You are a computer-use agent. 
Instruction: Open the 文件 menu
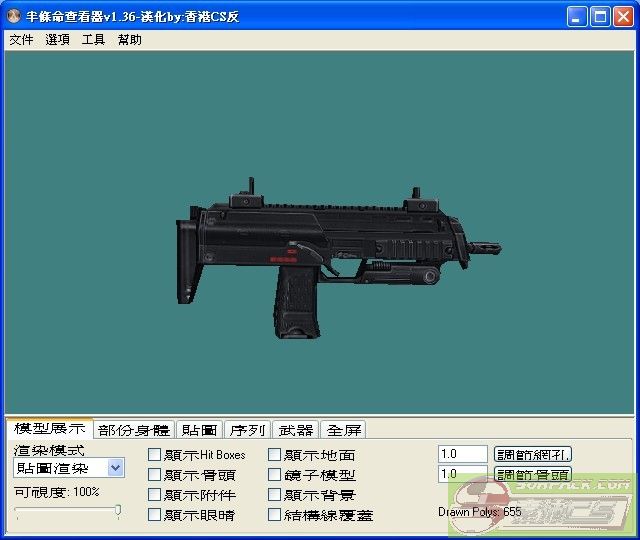(21, 40)
